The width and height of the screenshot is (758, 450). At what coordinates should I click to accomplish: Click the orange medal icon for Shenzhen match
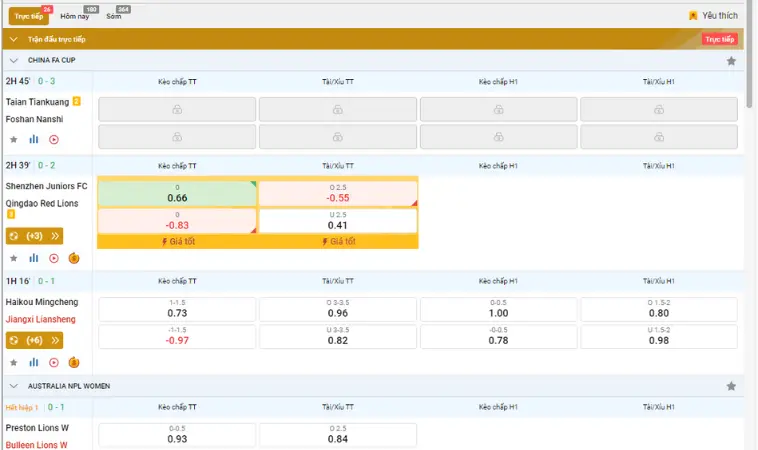[x=74, y=258]
